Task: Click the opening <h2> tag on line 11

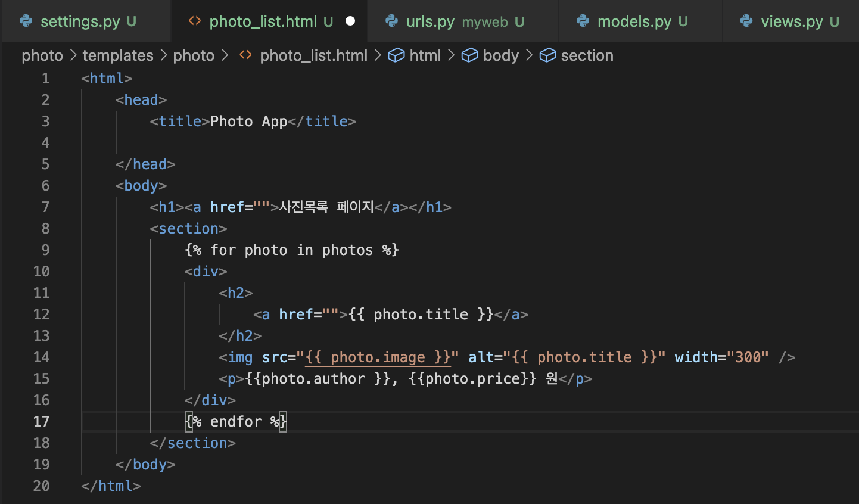Action: click(236, 293)
